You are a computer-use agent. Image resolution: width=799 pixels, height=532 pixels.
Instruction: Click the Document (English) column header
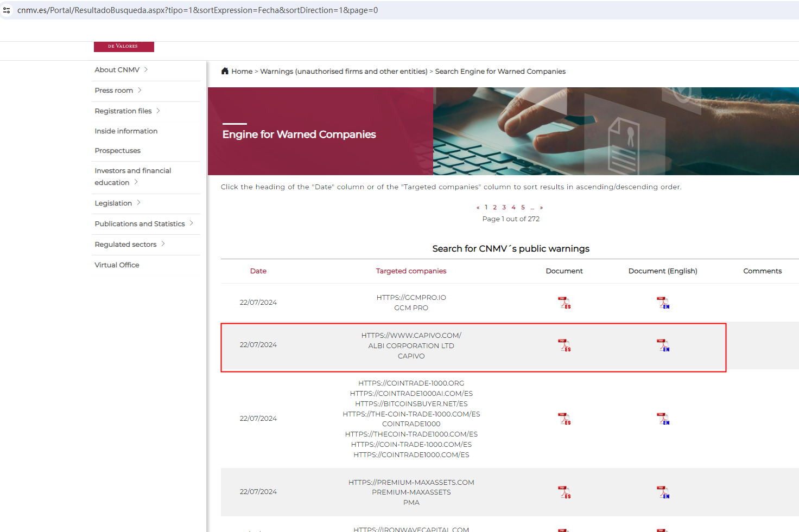point(663,271)
